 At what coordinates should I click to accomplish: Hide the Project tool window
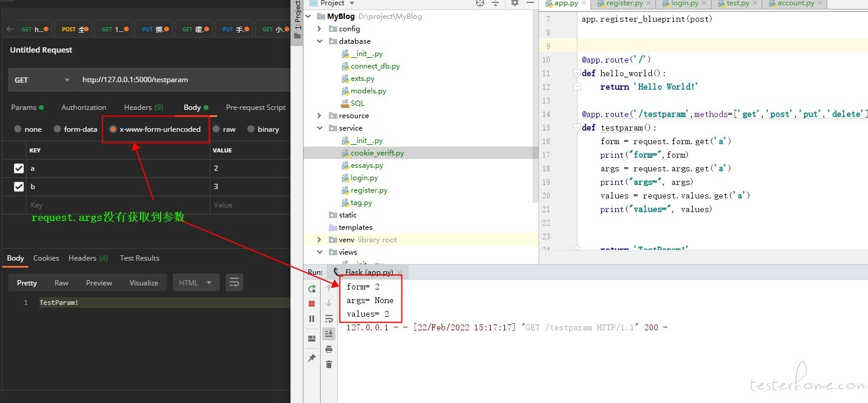click(x=530, y=3)
